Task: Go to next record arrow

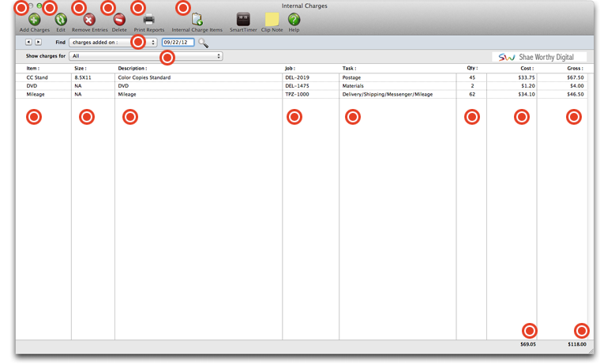Action: (x=38, y=43)
